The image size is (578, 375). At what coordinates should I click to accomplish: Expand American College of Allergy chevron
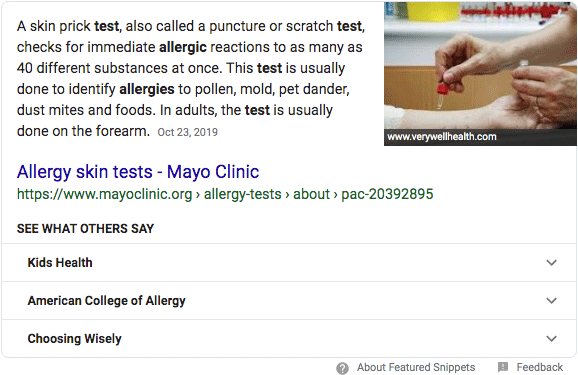coord(551,301)
